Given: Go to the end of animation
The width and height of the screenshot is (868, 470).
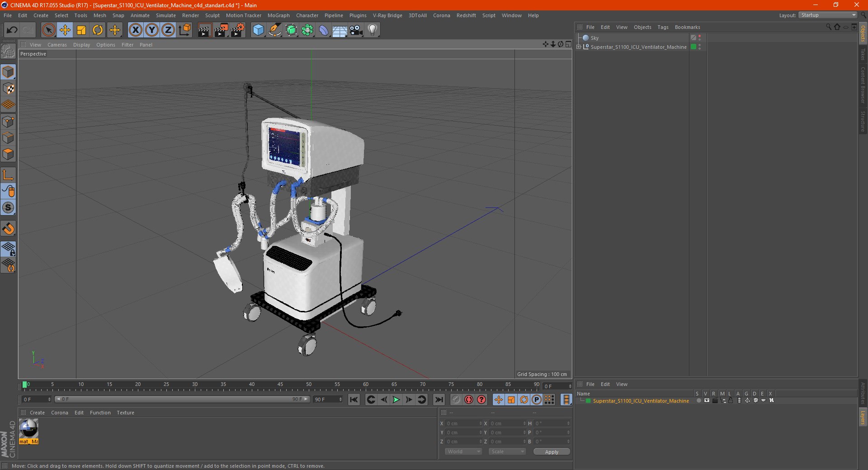Looking at the screenshot, I should (439, 399).
